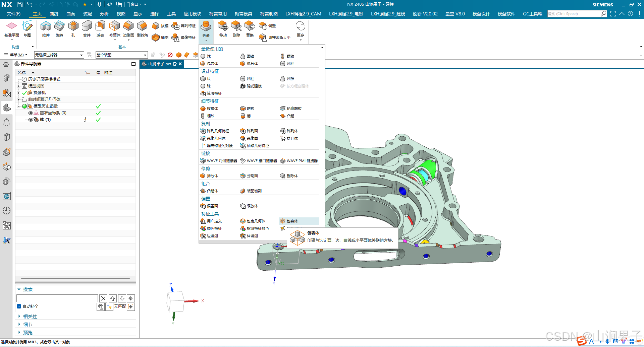Switch to the 分析 ribbon tab

104,14
